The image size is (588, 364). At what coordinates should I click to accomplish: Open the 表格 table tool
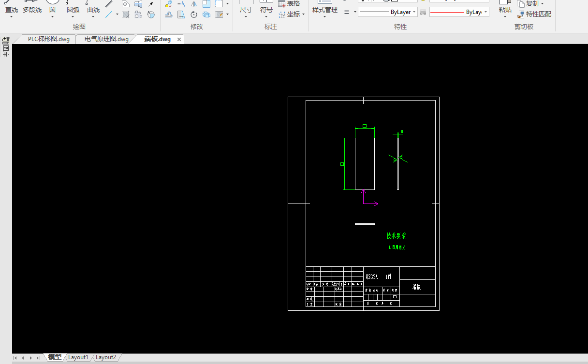[x=289, y=3]
